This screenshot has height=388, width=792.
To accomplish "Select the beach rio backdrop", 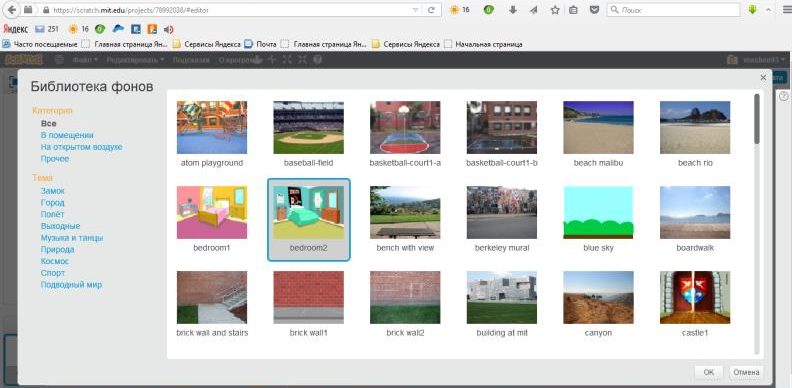I will click(695, 134).
